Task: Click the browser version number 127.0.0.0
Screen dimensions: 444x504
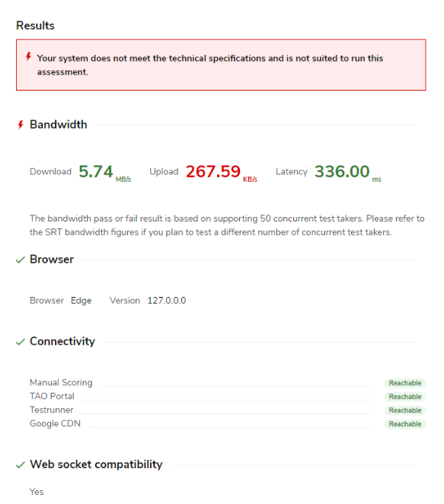Action: 167,301
